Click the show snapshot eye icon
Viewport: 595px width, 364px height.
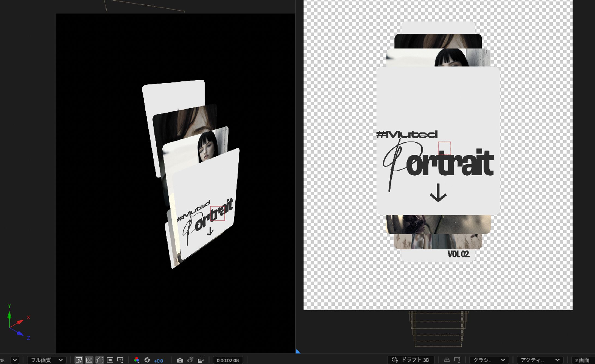pyautogui.click(x=190, y=360)
